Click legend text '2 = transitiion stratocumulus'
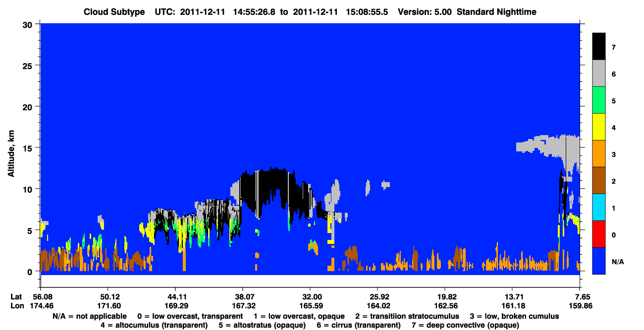 [407, 316]
